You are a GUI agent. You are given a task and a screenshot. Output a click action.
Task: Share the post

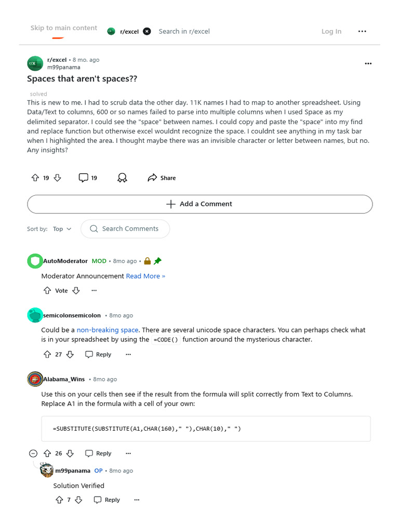click(x=162, y=178)
